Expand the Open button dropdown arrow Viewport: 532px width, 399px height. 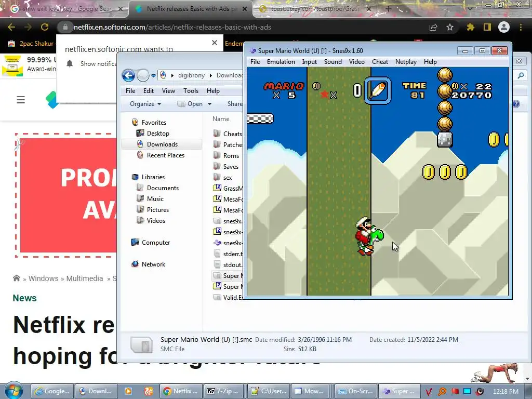pyautogui.click(x=209, y=104)
